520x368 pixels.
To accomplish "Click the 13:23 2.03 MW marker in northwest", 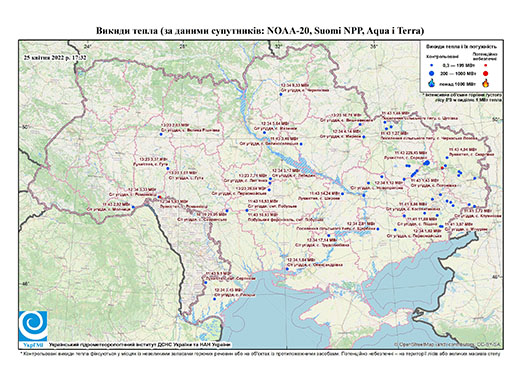I will 161,134.
